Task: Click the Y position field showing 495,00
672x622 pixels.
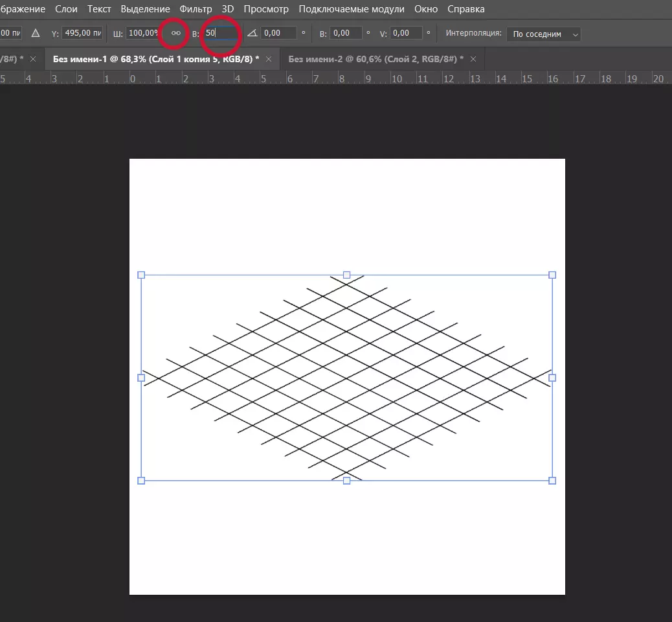Action: pos(83,33)
